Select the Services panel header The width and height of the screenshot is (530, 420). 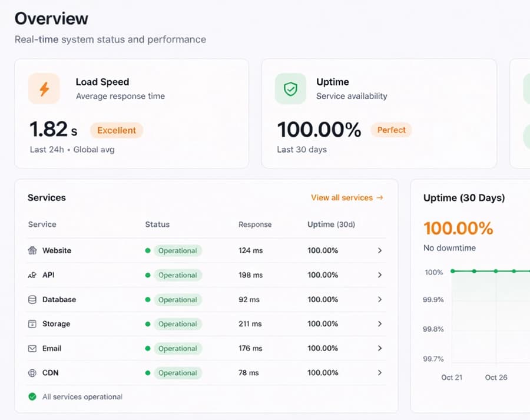[x=46, y=198]
